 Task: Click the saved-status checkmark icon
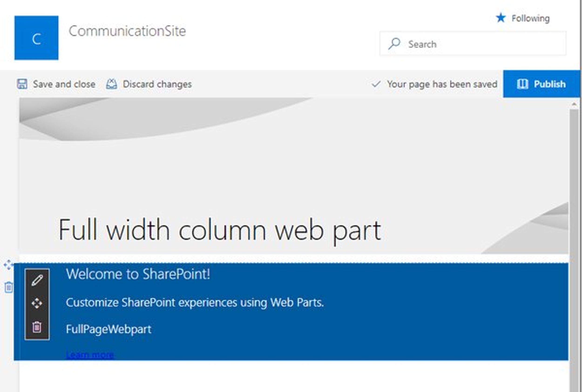coord(376,84)
